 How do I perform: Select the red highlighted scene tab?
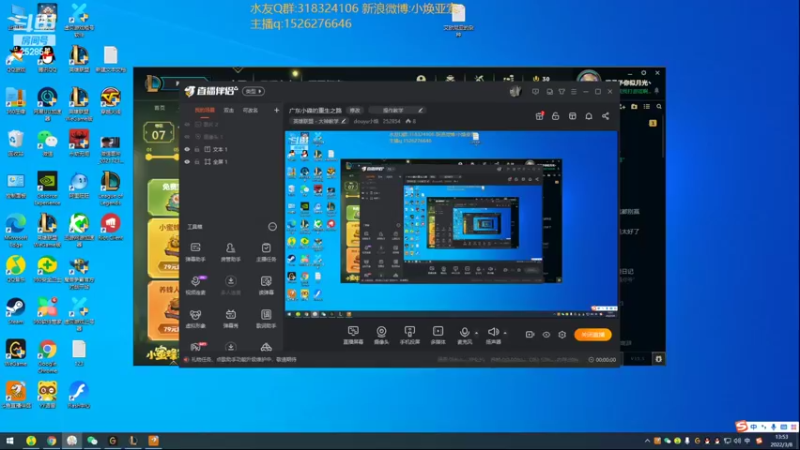(x=205, y=110)
